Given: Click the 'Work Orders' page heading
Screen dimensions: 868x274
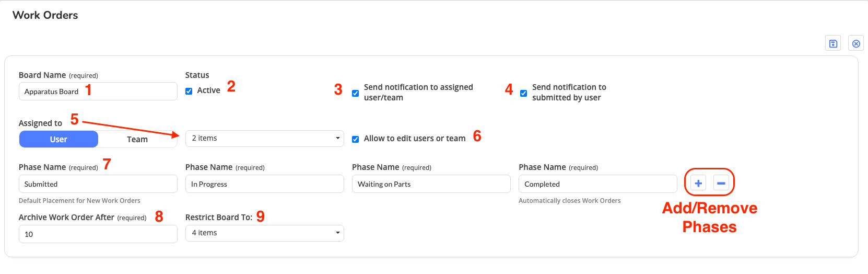Looking at the screenshot, I should coord(45,15).
